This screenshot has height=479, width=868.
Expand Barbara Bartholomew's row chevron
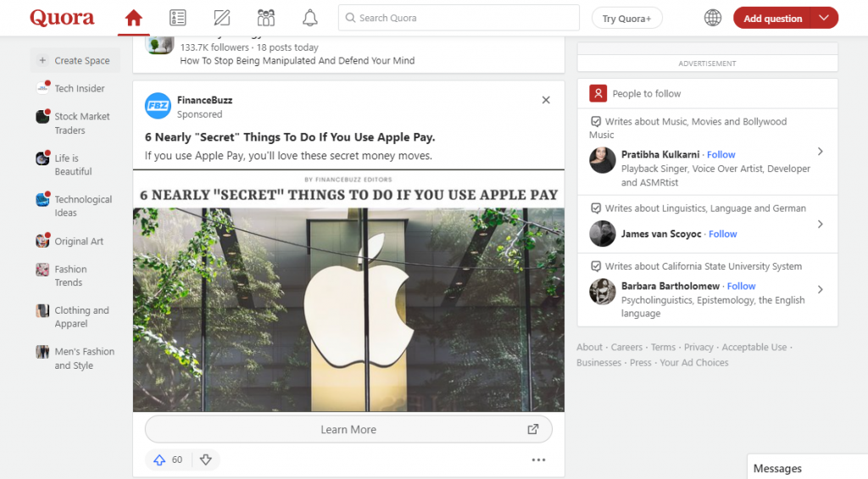(x=821, y=289)
